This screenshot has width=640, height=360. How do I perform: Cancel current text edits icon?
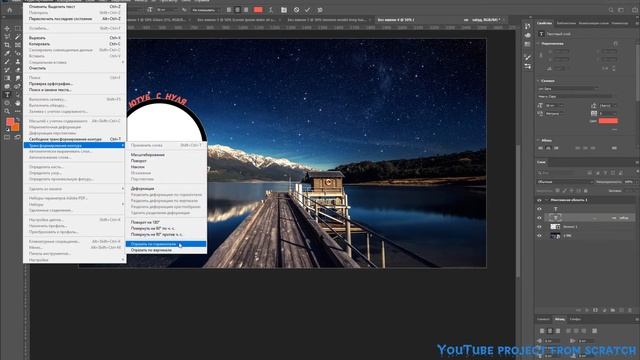tap(296, 10)
